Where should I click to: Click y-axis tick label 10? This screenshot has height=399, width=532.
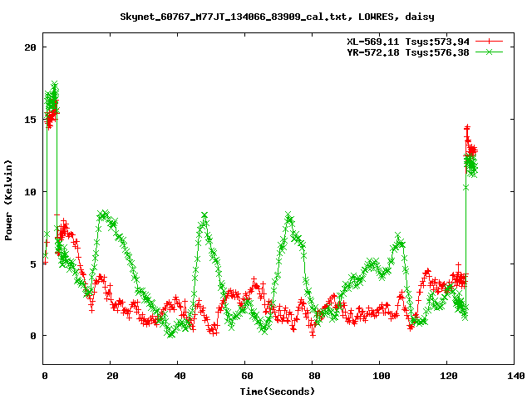(x=30, y=192)
